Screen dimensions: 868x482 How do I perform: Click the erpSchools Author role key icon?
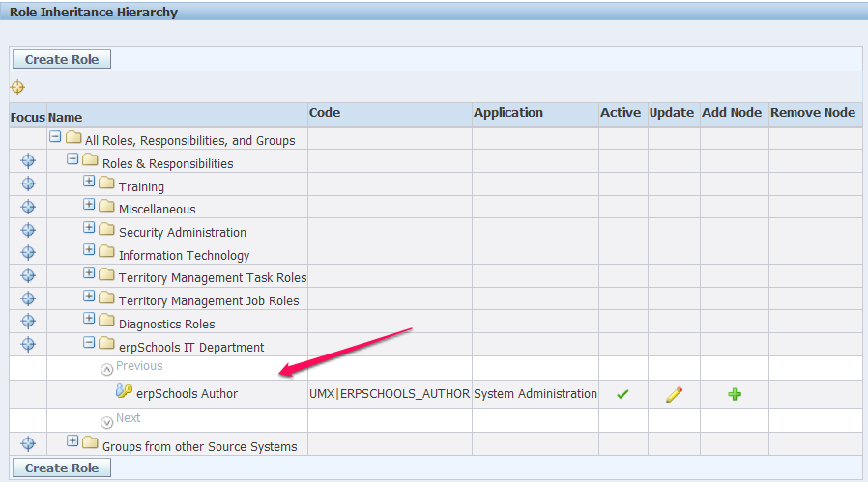pyautogui.click(x=124, y=391)
